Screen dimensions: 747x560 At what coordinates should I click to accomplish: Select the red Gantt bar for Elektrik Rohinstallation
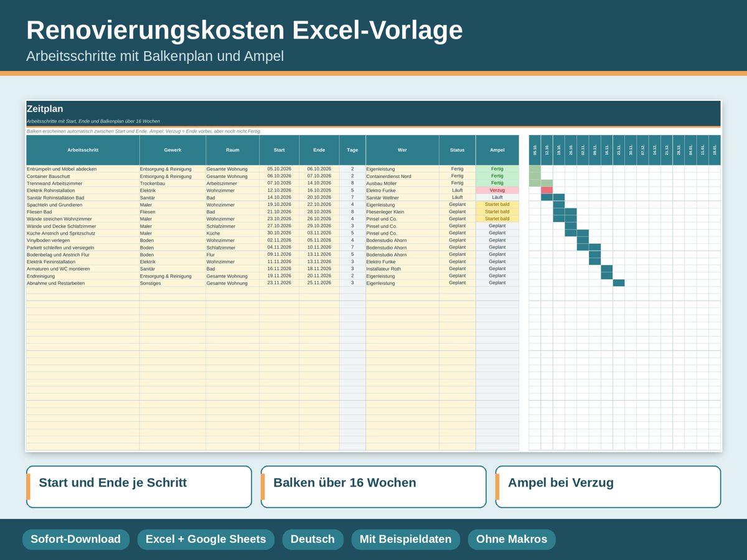tap(547, 190)
